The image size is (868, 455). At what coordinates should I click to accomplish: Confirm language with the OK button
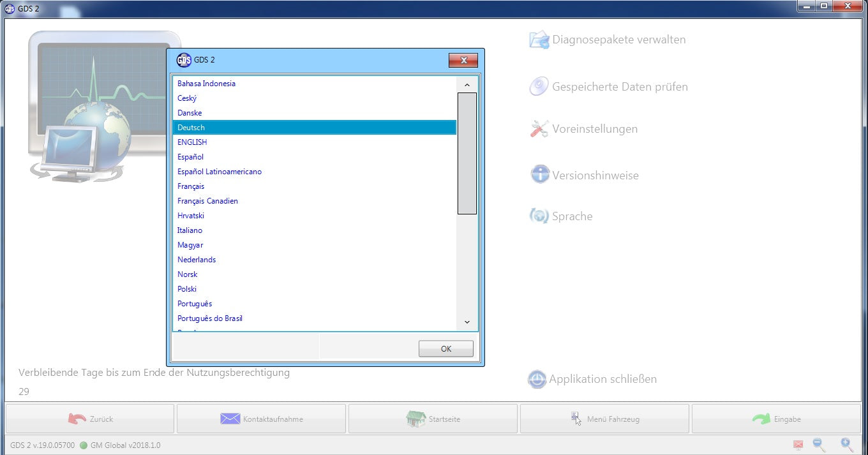tap(446, 349)
